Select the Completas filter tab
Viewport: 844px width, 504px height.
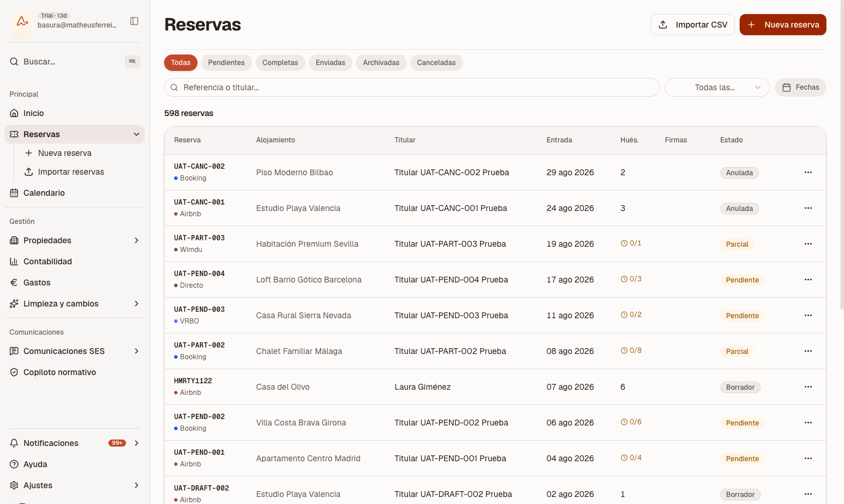pyautogui.click(x=280, y=63)
